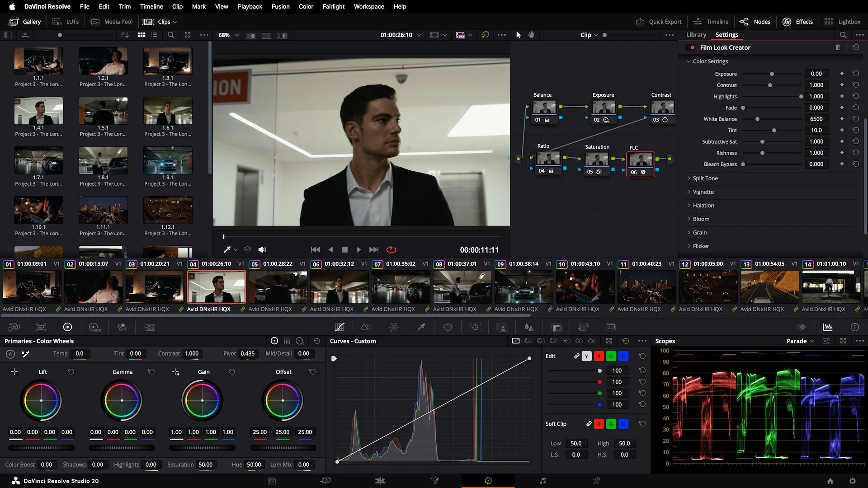
Task: Click the qualifier eyedropper palette icon
Action: (x=421, y=327)
